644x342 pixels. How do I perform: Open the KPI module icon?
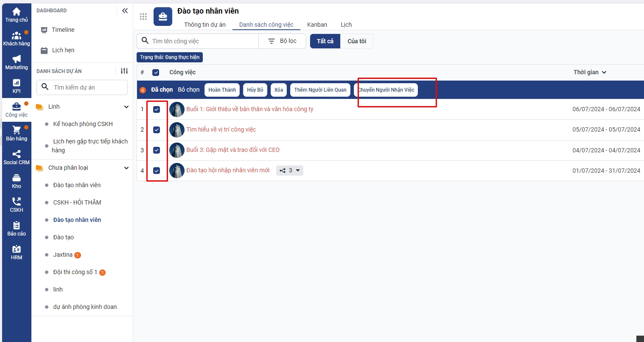coord(17,83)
